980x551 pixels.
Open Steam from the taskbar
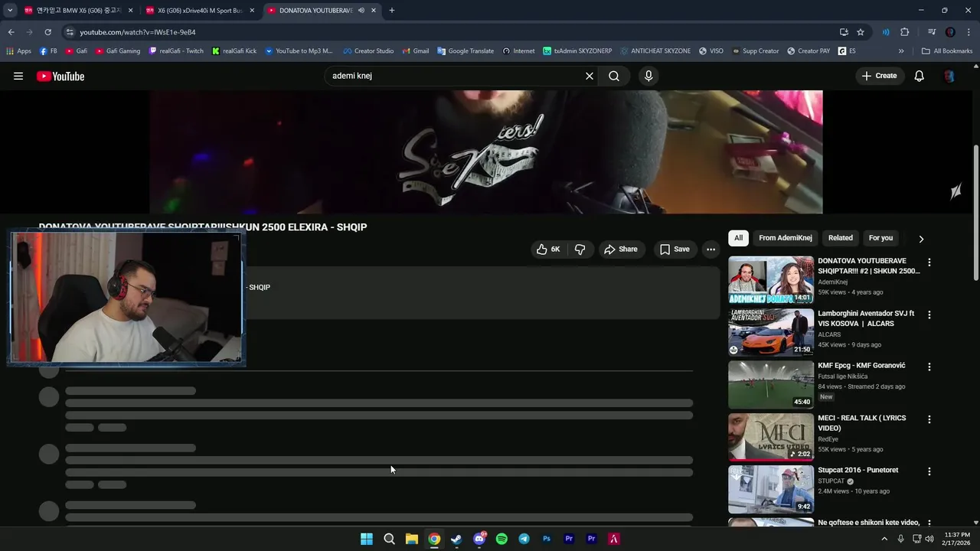point(456,539)
